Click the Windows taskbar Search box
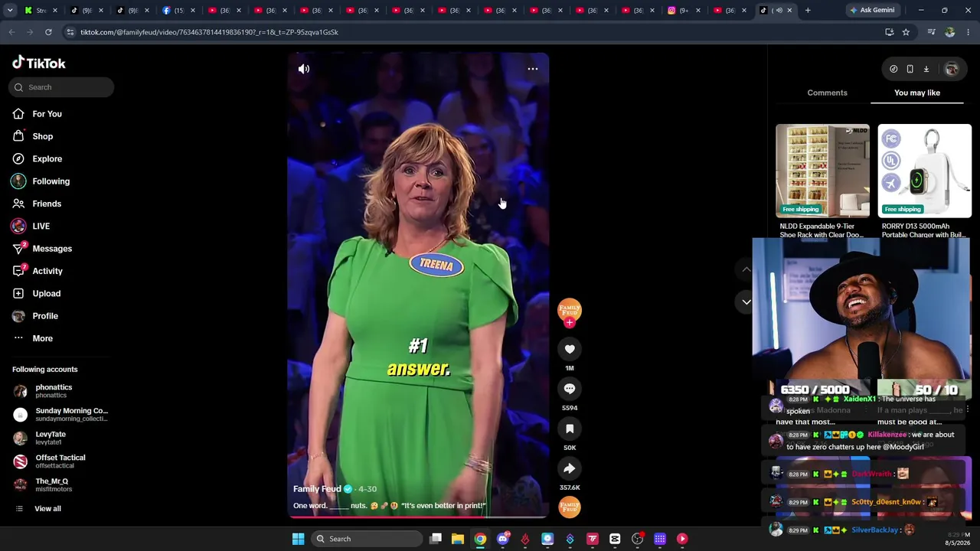 367,539
